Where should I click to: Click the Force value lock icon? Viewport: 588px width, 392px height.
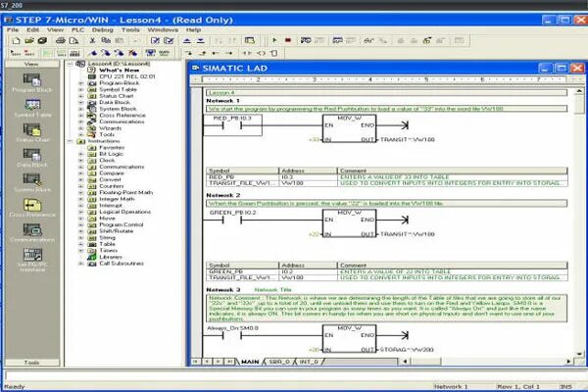coord(400,40)
